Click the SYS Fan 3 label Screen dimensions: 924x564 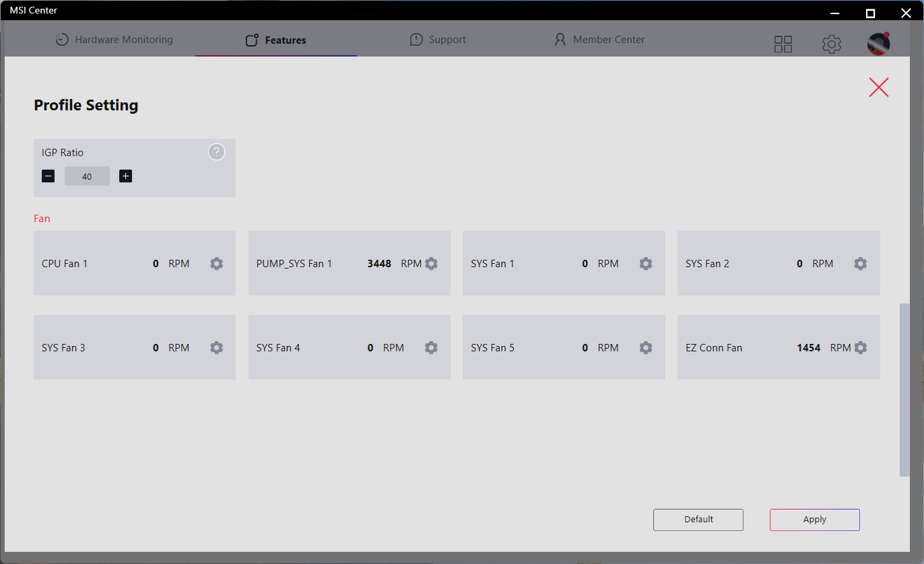pyautogui.click(x=63, y=348)
